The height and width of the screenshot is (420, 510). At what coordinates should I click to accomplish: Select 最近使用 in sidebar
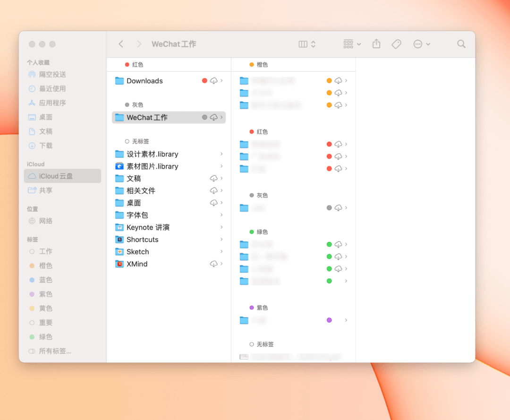(x=62, y=88)
